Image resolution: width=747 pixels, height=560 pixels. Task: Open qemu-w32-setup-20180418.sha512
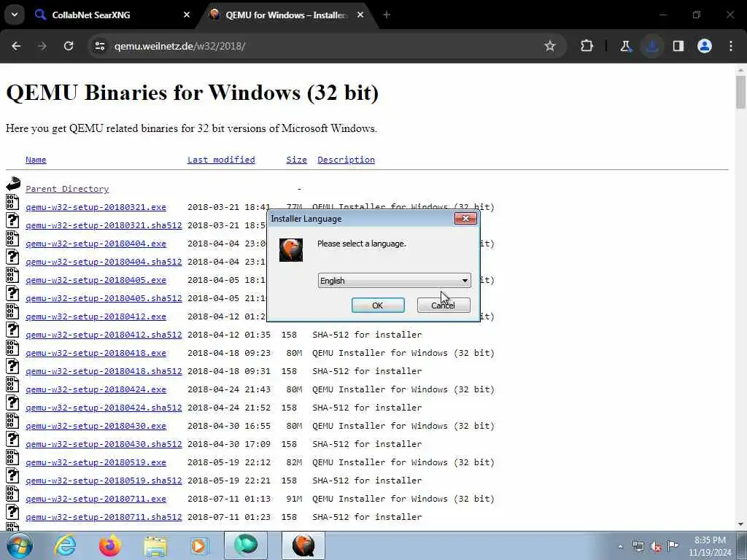[104, 371]
